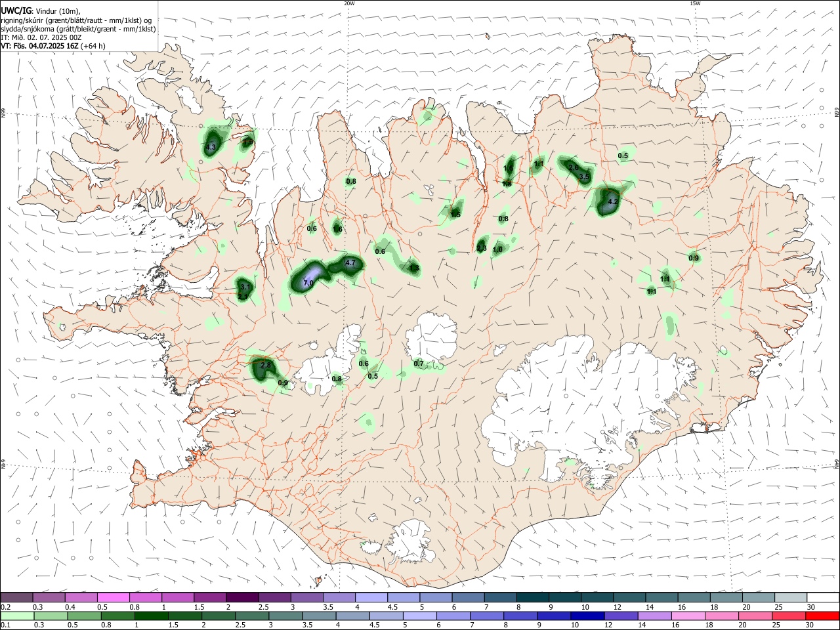Select the 1.5 rainfall value label
The height and width of the screenshot is (630, 840).
pos(455,215)
